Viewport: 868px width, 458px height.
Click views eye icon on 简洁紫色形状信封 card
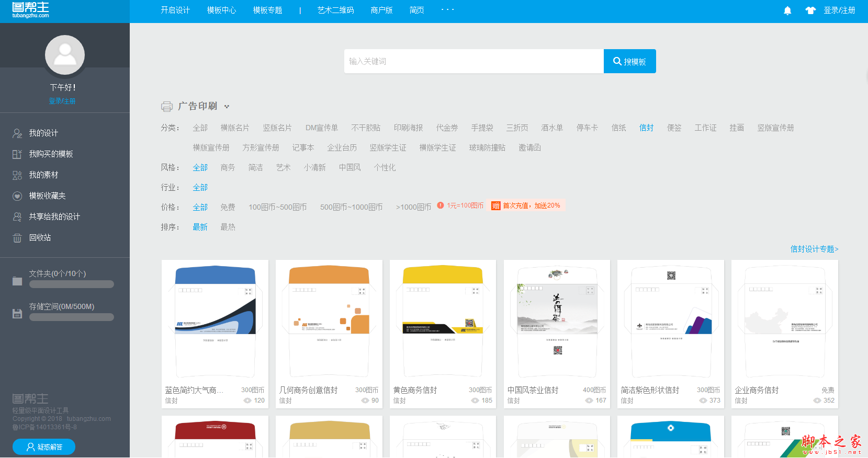click(703, 400)
